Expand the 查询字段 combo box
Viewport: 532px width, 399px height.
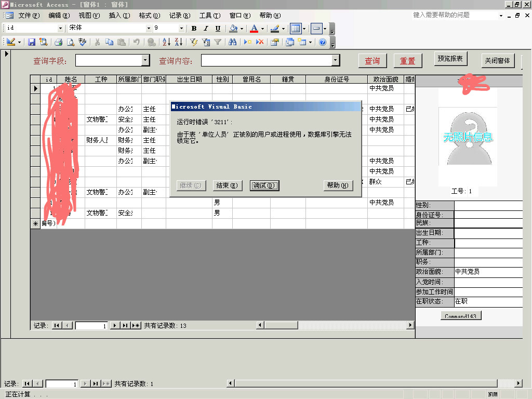pyautogui.click(x=145, y=60)
